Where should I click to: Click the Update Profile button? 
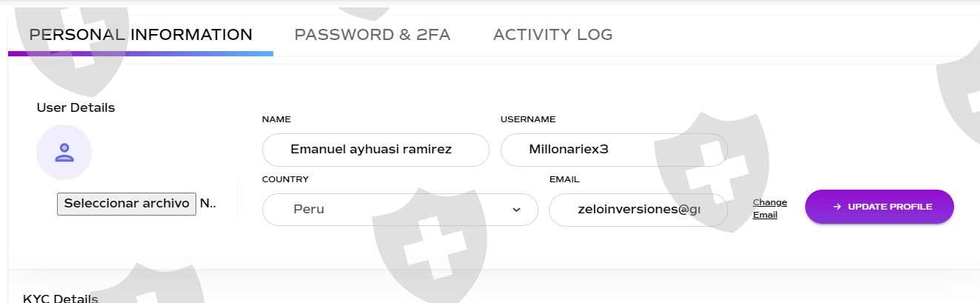(x=879, y=207)
